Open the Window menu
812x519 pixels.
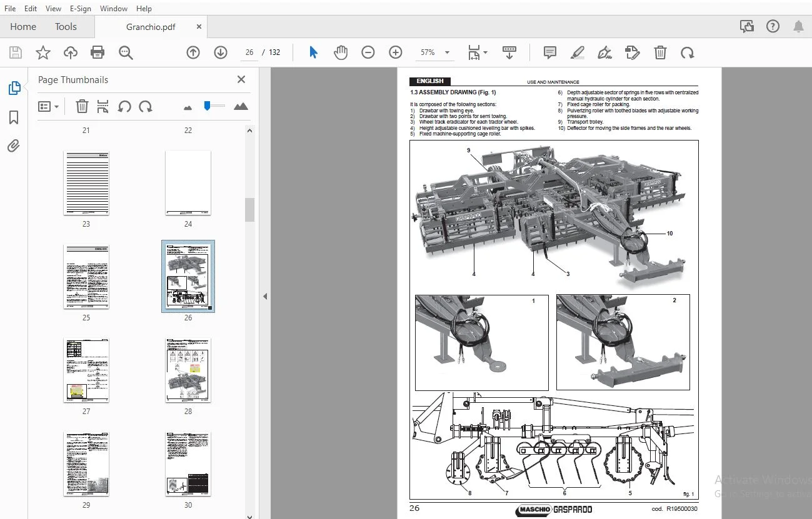click(114, 9)
